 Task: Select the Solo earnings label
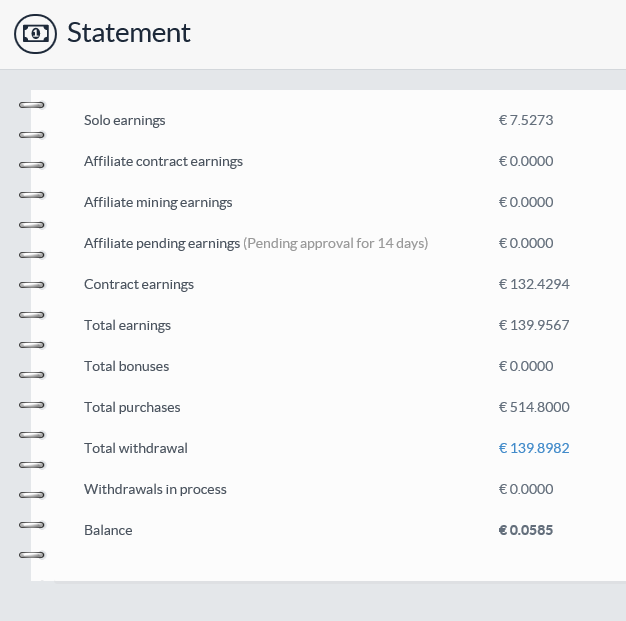click(x=125, y=120)
